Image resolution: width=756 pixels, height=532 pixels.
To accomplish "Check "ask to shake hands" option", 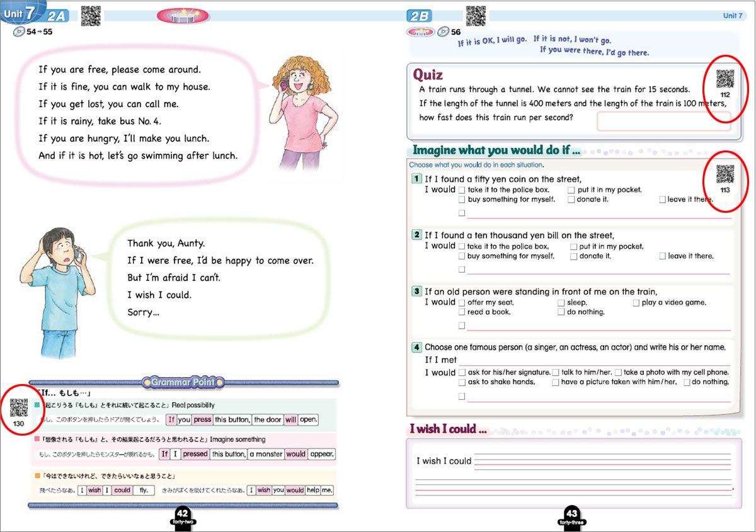I will [462, 382].
